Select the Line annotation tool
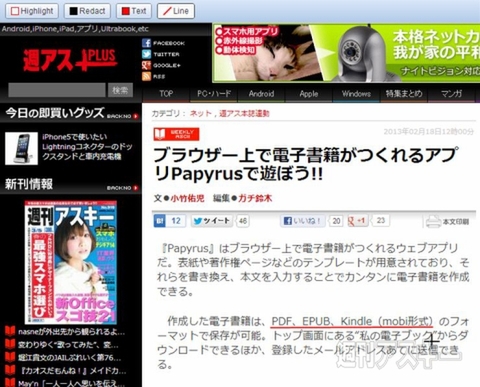480x387 pixels. point(176,11)
